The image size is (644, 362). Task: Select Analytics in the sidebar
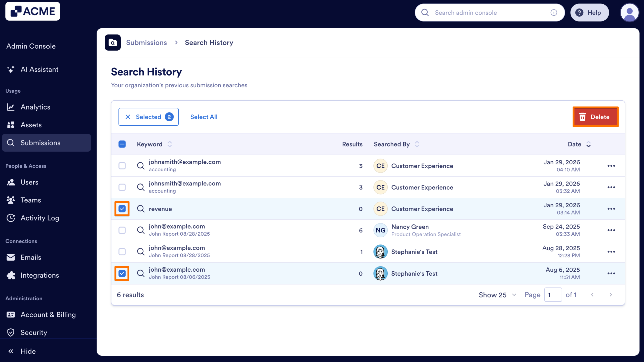pos(35,107)
